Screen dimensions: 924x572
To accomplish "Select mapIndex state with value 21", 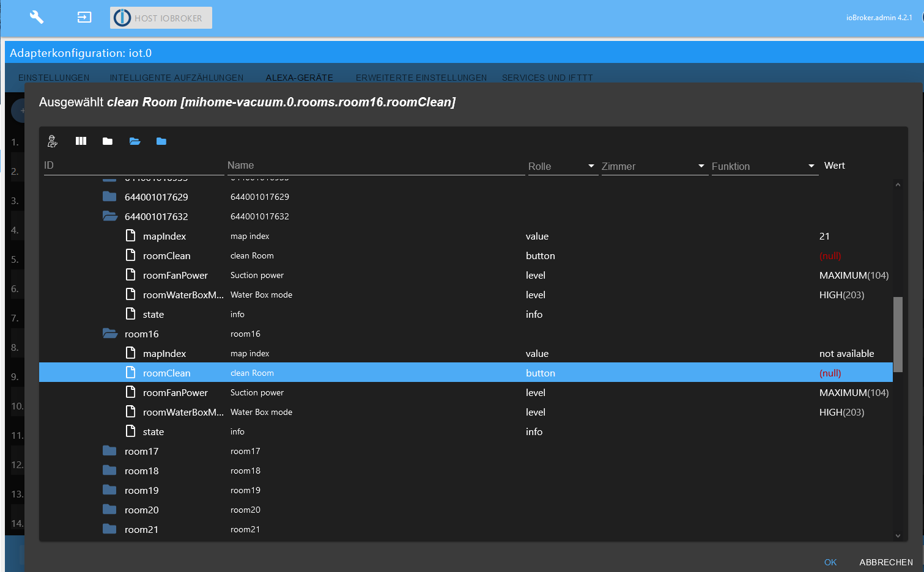I will coord(466,236).
